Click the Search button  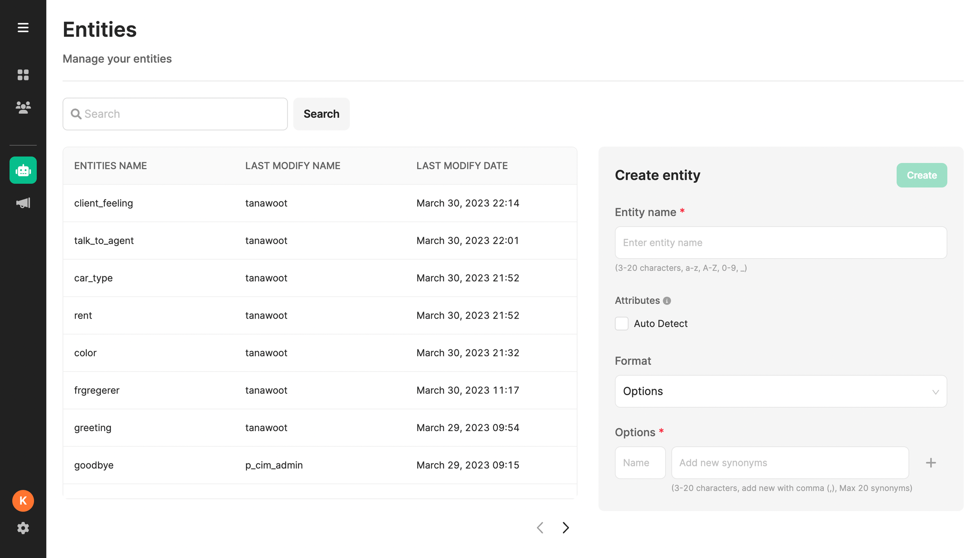tap(321, 114)
